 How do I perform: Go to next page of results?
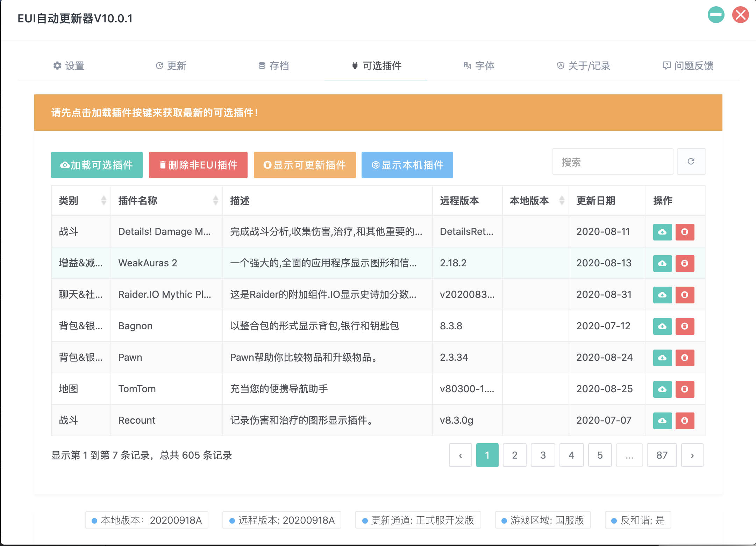tap(692, 455)
